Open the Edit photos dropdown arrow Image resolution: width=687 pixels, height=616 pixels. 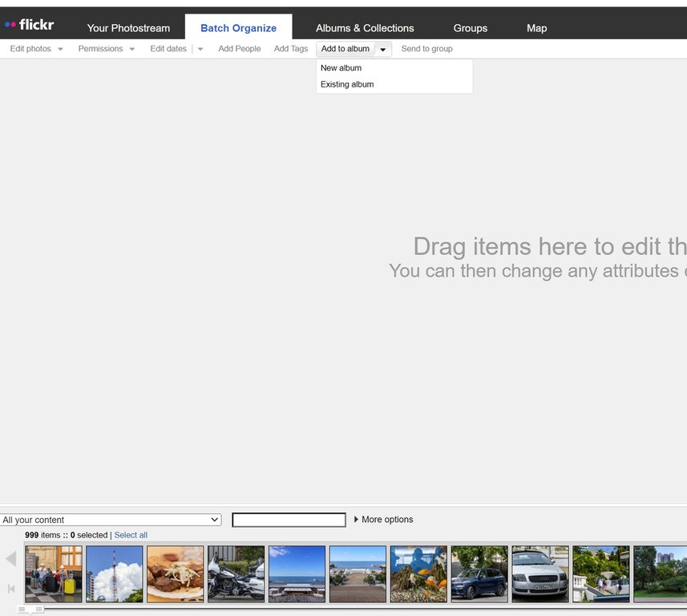point(60,50)
